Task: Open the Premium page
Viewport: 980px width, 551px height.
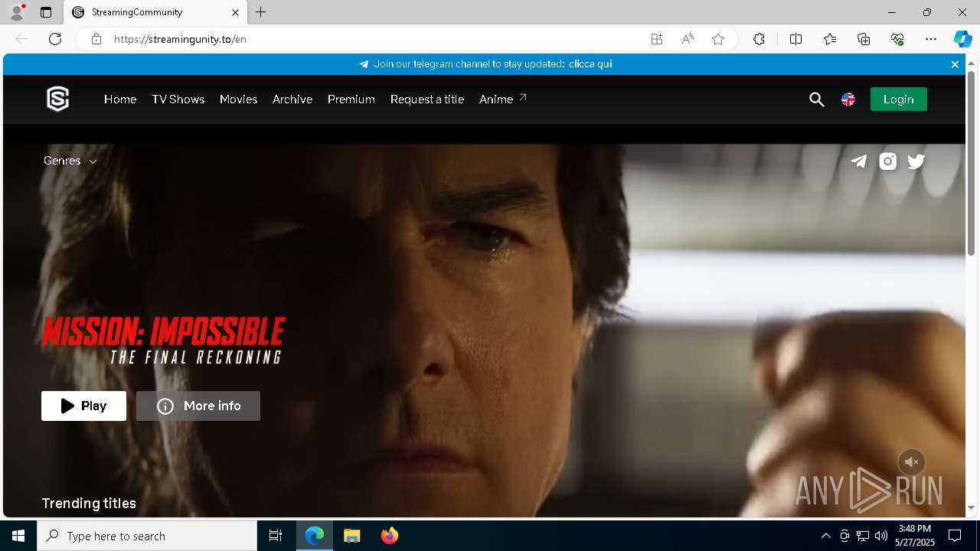Action: [351, 99]
